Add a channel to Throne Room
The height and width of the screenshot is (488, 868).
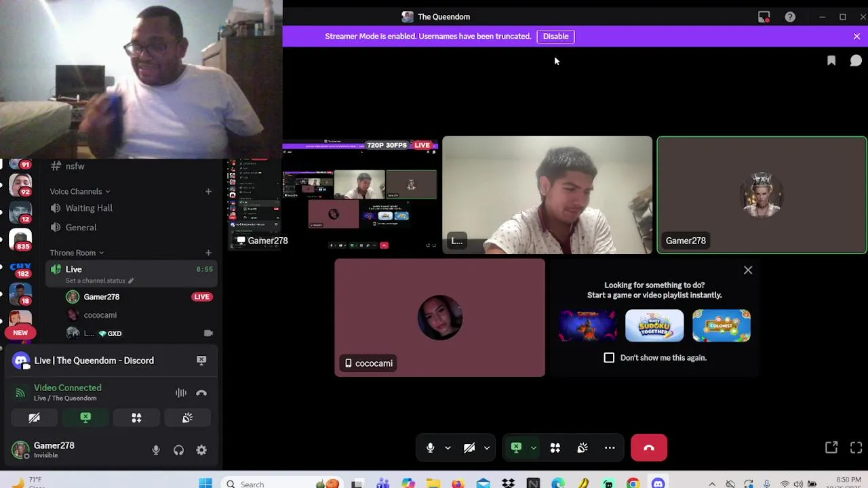(208, 253)
